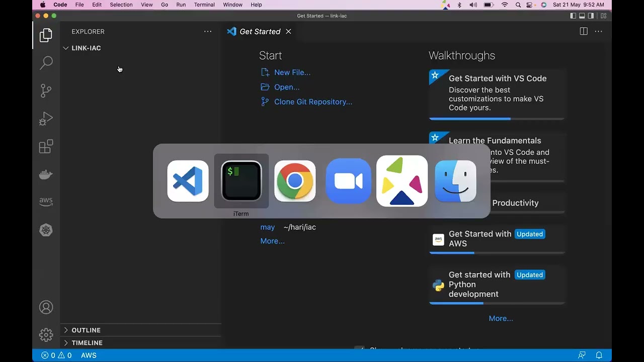Open Get started with Python development walkthrough

pos(497,285)
